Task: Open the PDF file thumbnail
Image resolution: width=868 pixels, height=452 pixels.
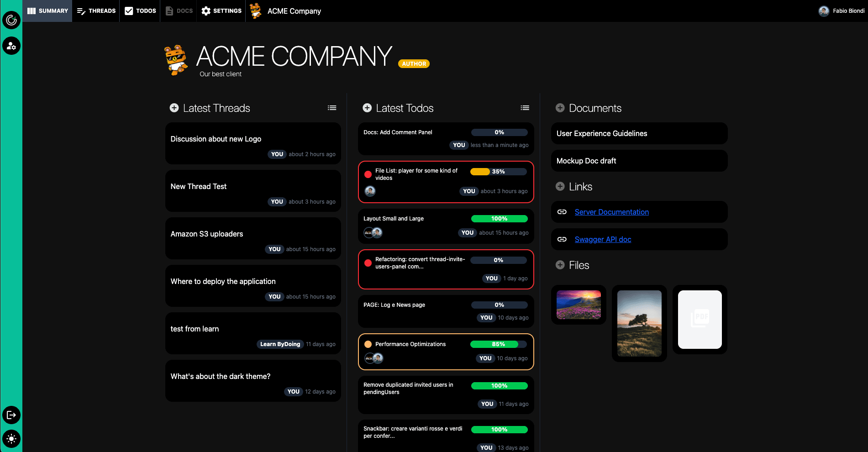Action: [700, 320]
